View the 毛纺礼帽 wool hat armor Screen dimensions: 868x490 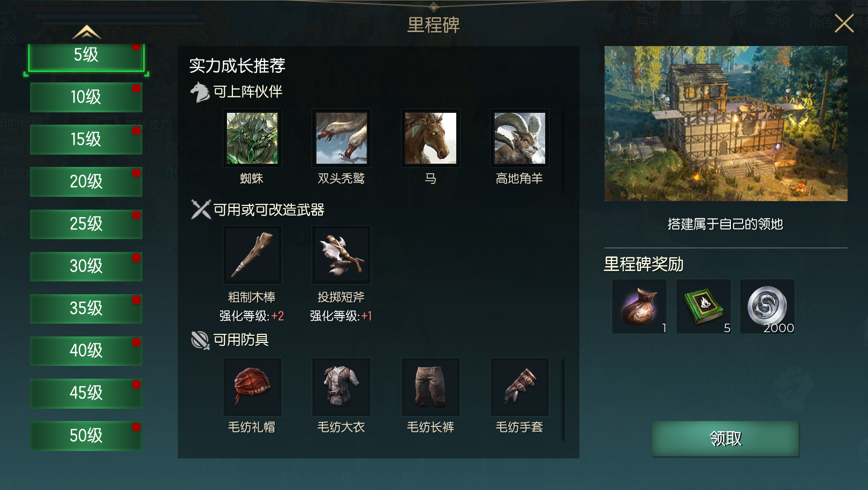(x=252, y=387)
